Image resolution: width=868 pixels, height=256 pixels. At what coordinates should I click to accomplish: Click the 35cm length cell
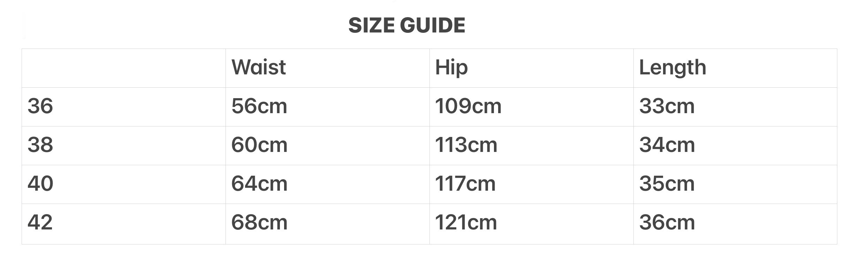pyautogui.click(x=667, y=183)
